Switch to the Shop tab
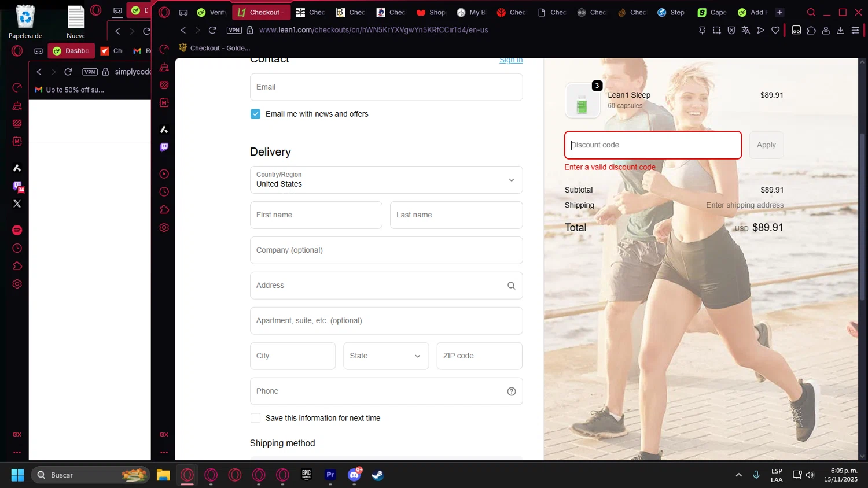 coord(431,12)
